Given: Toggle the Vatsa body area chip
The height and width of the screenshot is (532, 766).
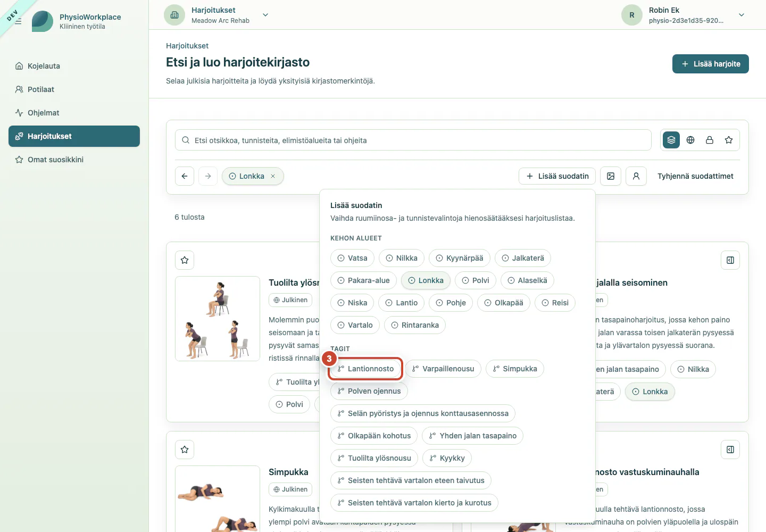Looking at the screenshot, I should point(352,258).
